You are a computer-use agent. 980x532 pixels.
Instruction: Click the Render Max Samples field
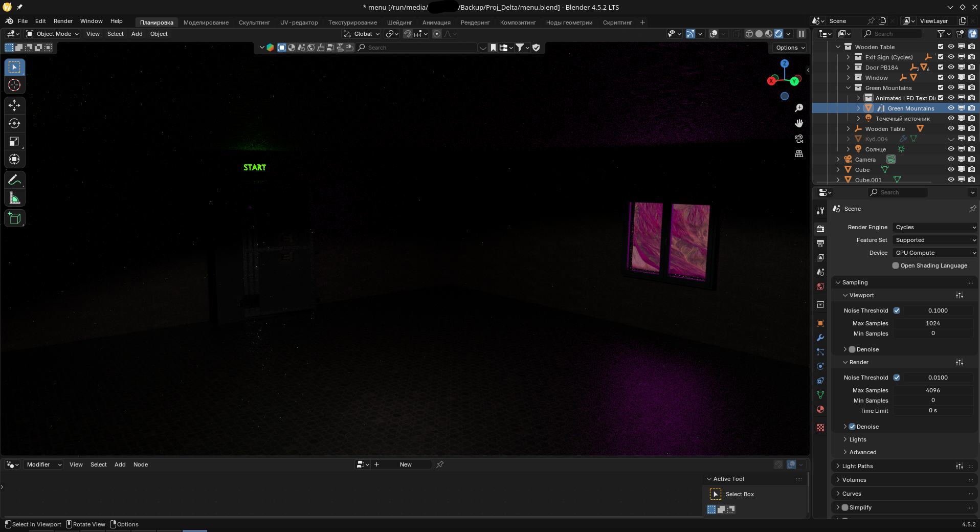click(x=932, y=390)
